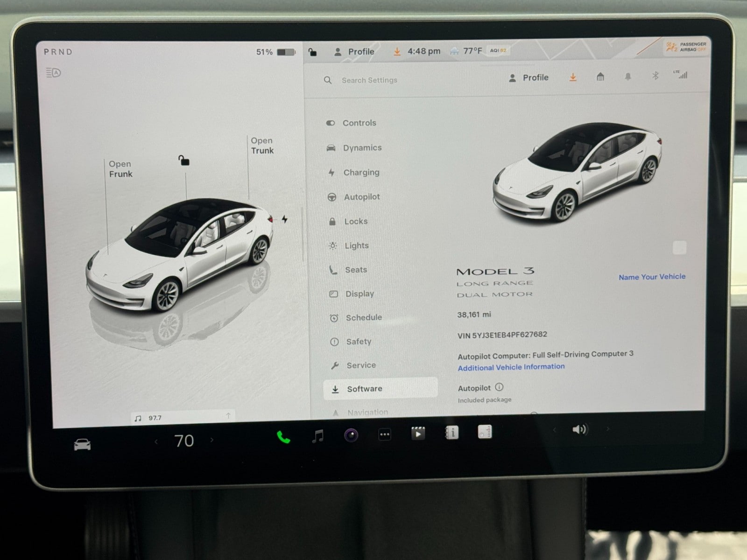747x560 pixels.
Task: Toggle the lock icon in the status bar
Action: 312,52
